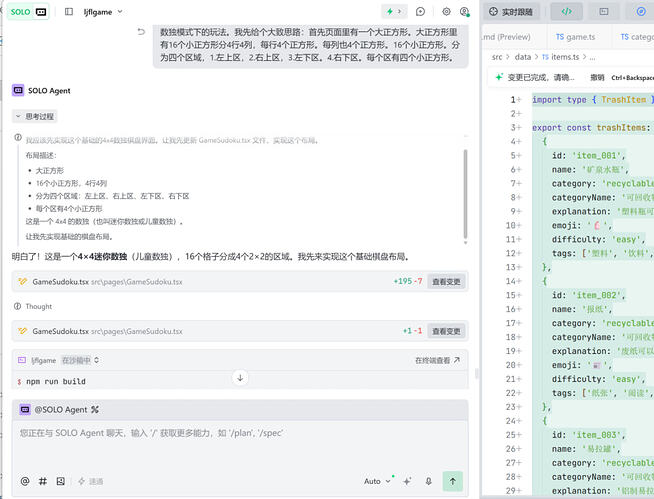Click the microphone voice input icon
654x499 pixels.
click(x=428, y=481)
